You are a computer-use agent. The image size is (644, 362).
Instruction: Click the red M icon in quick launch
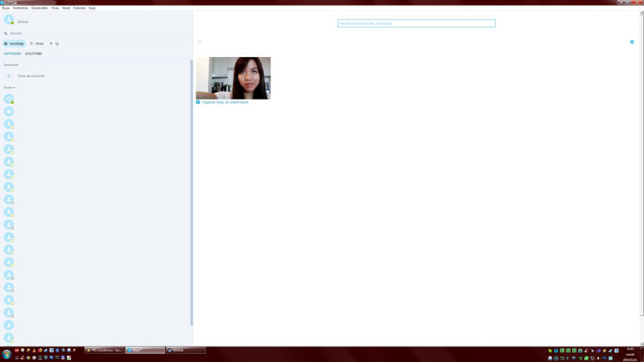click(17, 351)
